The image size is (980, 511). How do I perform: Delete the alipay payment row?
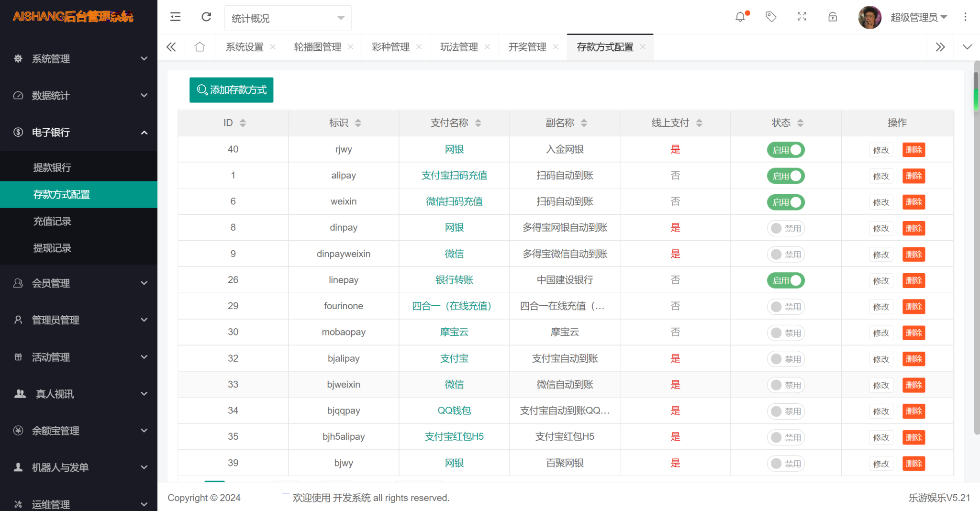(x=913, y=176)
